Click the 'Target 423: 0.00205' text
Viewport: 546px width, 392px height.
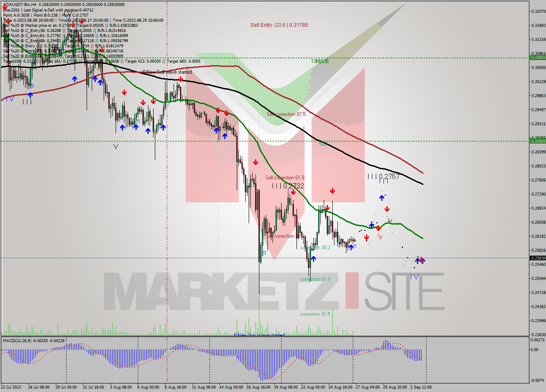tap(142, 61)
